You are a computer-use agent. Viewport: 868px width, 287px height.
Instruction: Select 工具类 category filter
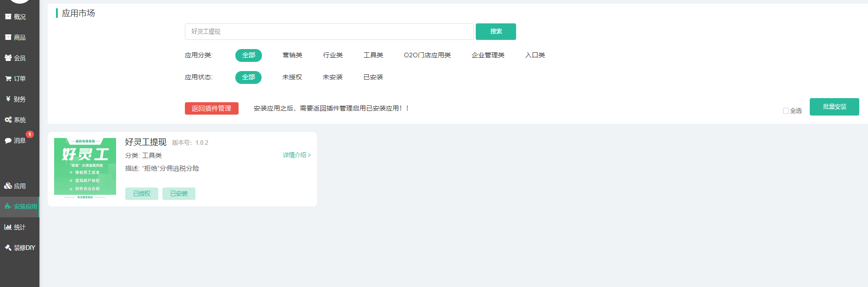[373, 55]
